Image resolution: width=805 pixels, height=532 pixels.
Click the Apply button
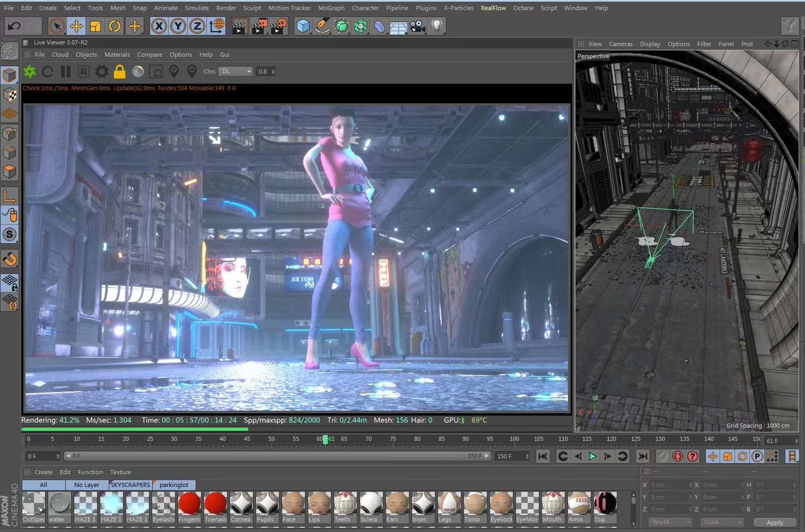point(775,522)
